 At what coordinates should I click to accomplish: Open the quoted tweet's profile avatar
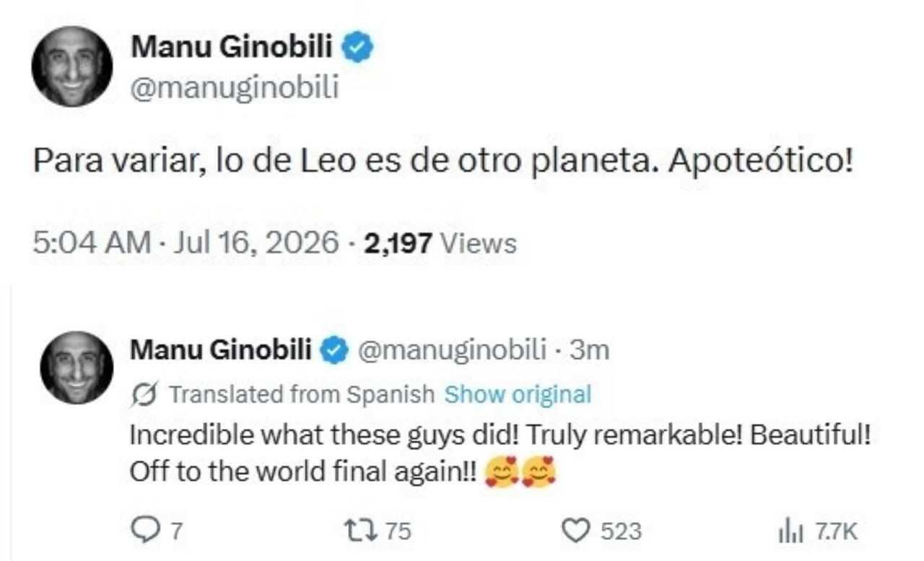point(77,368)
